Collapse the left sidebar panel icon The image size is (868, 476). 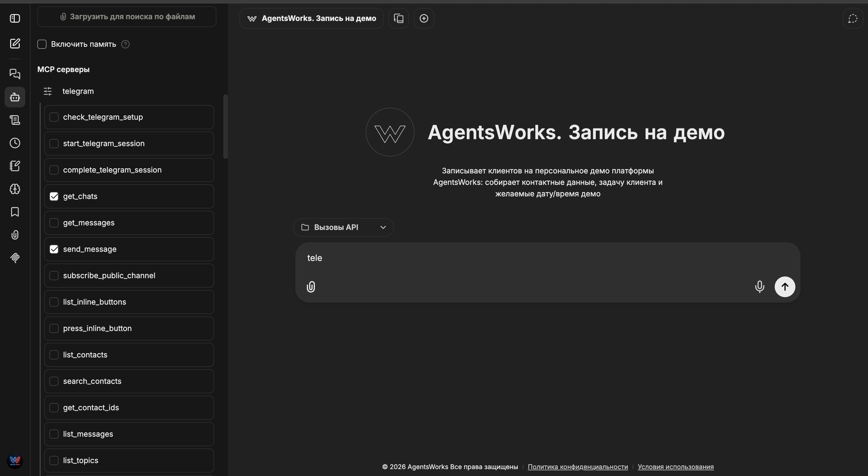point(15,18)
